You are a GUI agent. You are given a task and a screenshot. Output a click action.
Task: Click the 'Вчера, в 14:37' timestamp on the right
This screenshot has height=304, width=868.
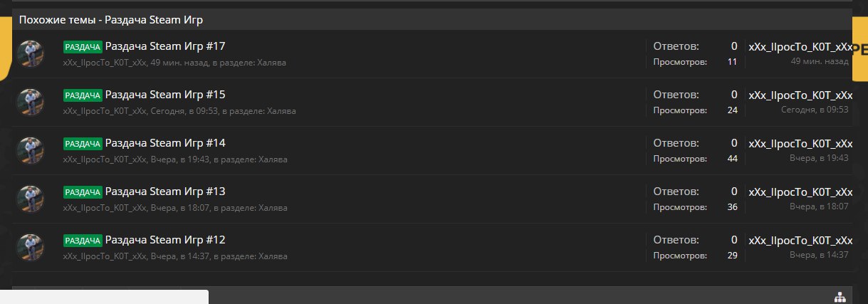tap(819, 255)
